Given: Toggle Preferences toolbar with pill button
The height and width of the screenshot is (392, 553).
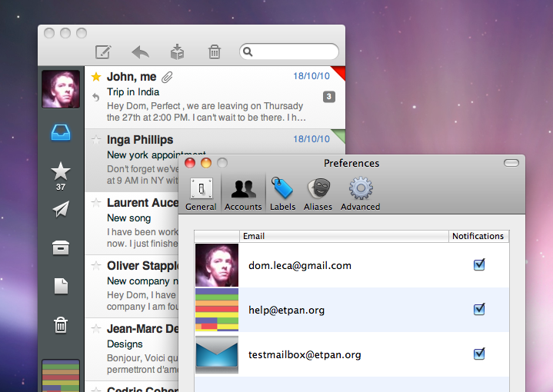Looking at the screenshot, I should (x=511, y=163).
